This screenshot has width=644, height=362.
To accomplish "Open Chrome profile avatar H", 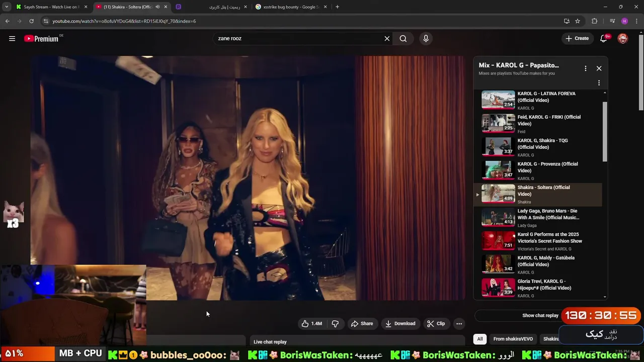I will pyautogui.click(x=624, y=21).
